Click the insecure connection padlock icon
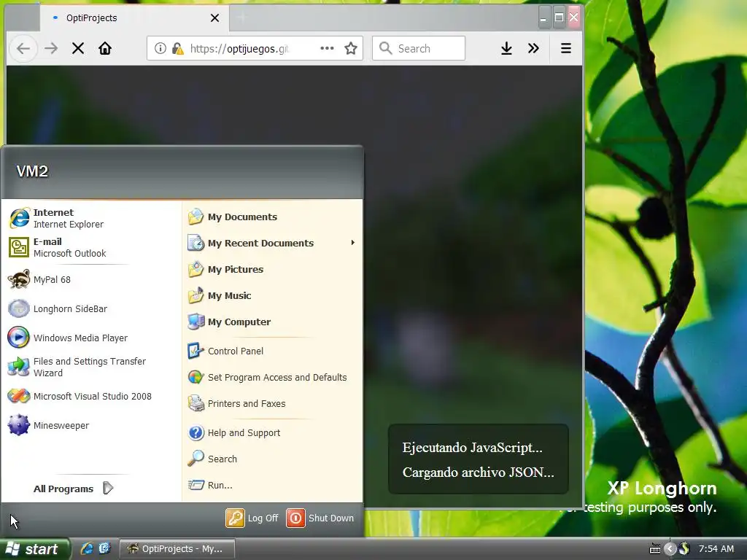This screenshot has width=747, height=560. 177,48
